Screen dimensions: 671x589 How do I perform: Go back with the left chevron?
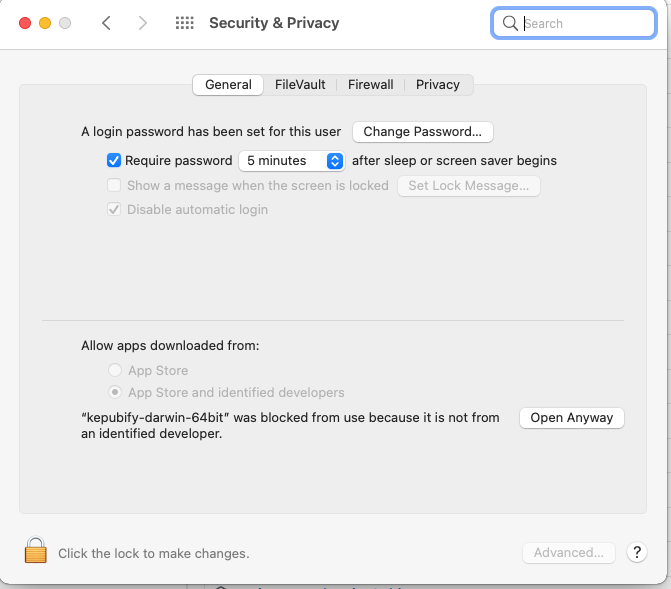pos(107,23)
